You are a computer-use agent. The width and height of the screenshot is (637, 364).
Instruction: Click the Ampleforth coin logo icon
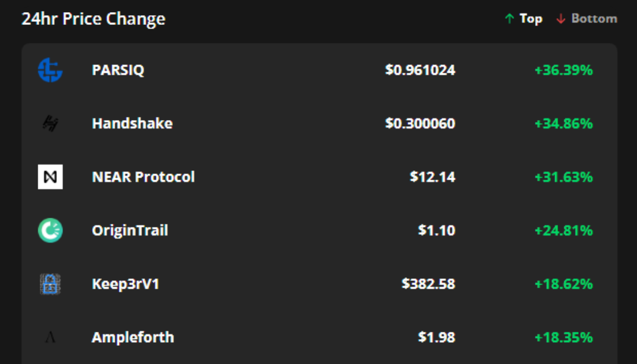coord(50,337)
